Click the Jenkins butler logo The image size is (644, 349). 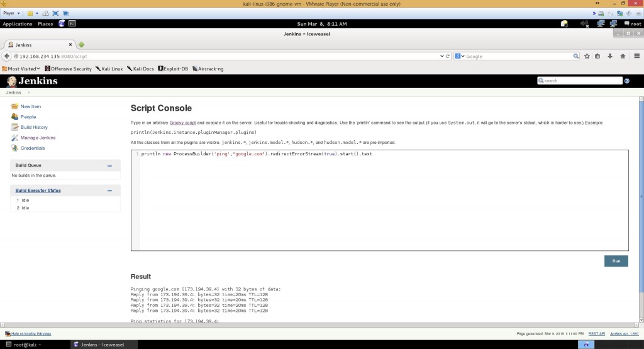pos(11,81)
